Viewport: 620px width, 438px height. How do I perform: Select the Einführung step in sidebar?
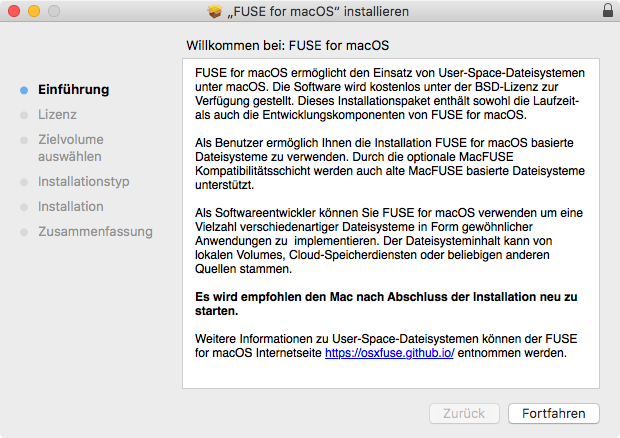pos(74,90)
